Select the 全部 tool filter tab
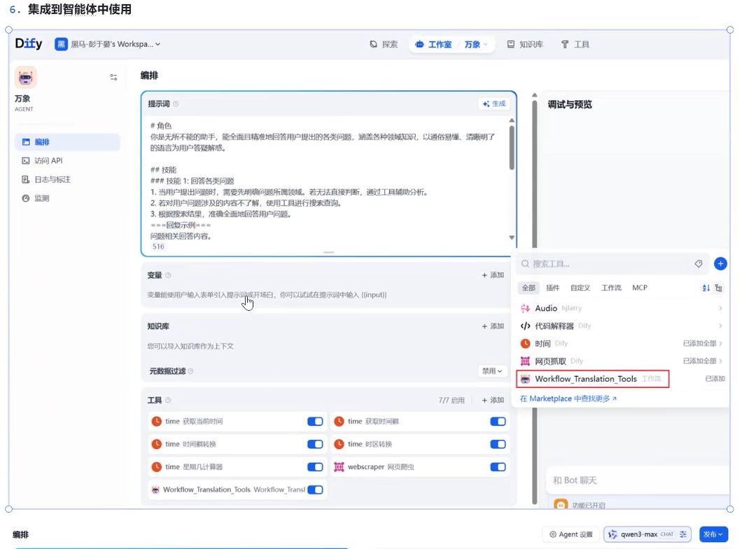 (528, 288)
